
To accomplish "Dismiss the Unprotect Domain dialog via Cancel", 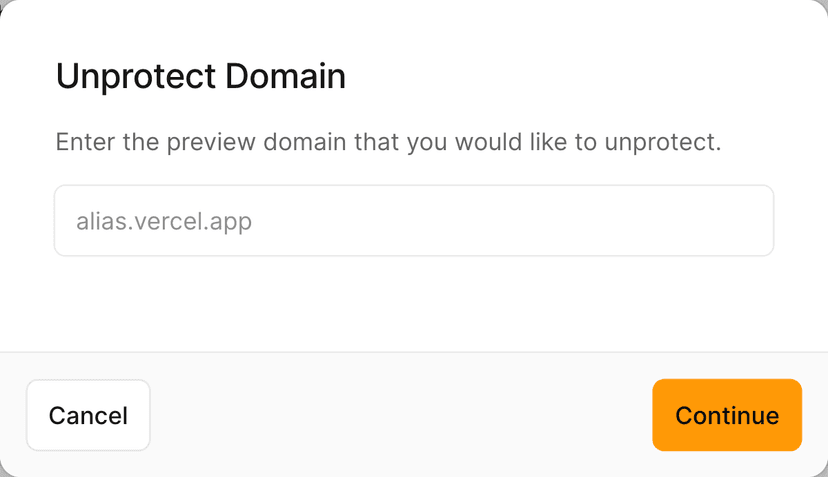I will point(88,415).
